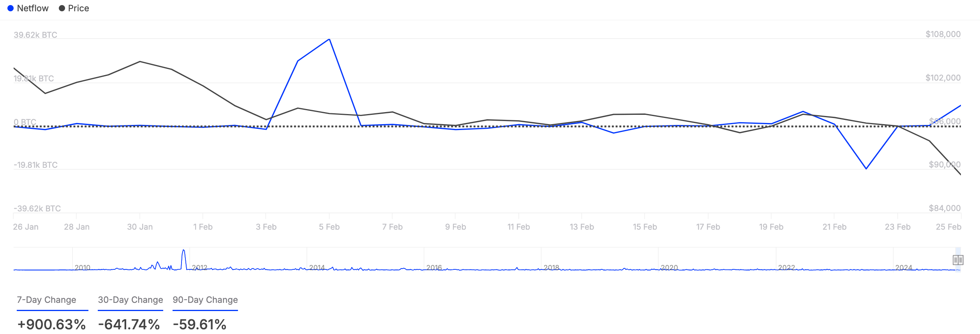Viewport: 980px width, 334px height.
Task: Switch to the 30-Day Change tab
Action: tap(130, 300)
